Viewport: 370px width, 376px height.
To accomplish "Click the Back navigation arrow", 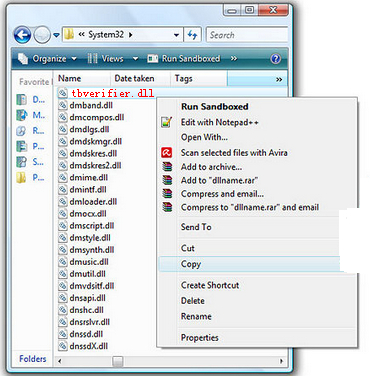I will coord(22,35).
